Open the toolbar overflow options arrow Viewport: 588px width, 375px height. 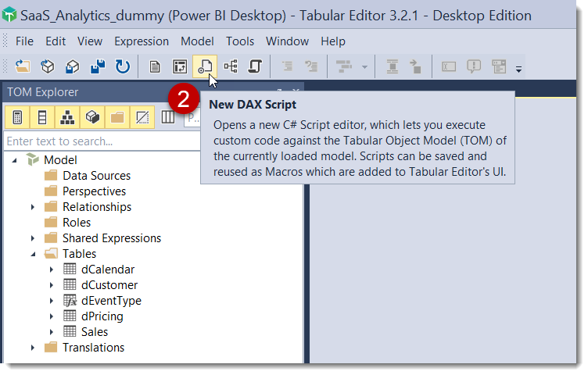(518, 69)
